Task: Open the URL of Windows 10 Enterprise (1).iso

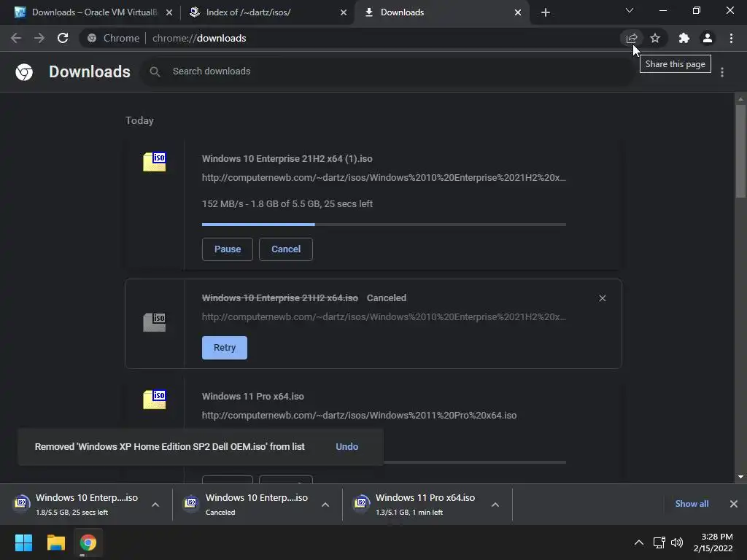Action: click(384, 178)
